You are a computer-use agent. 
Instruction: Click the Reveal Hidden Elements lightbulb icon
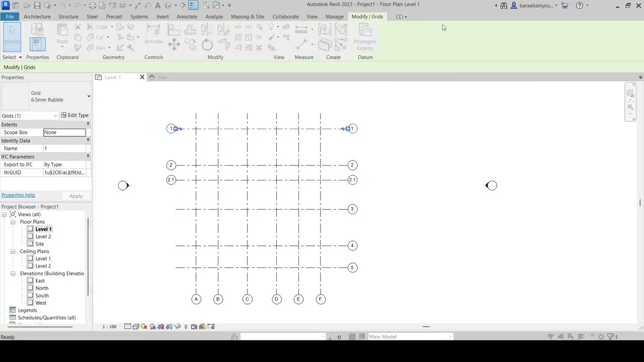186,327
